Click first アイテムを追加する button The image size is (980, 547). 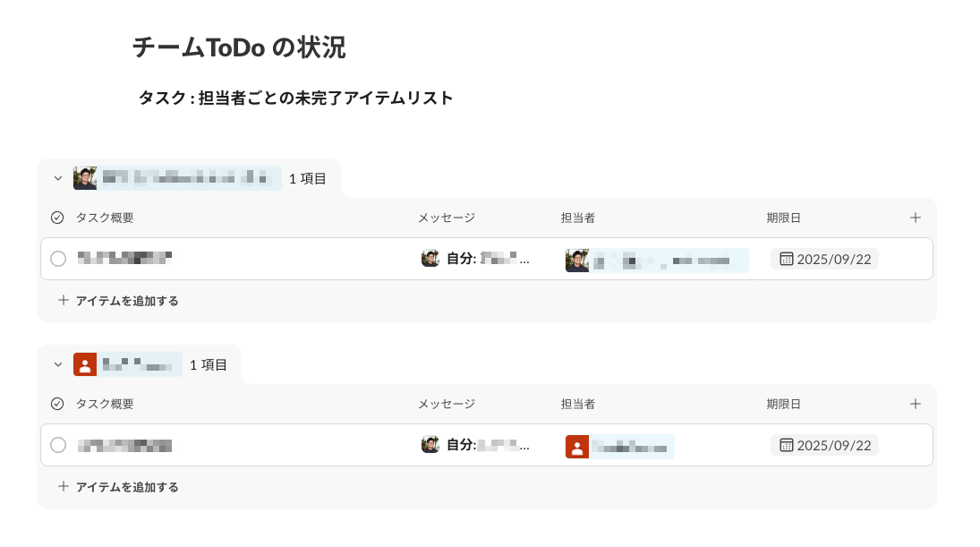(118, 301)
